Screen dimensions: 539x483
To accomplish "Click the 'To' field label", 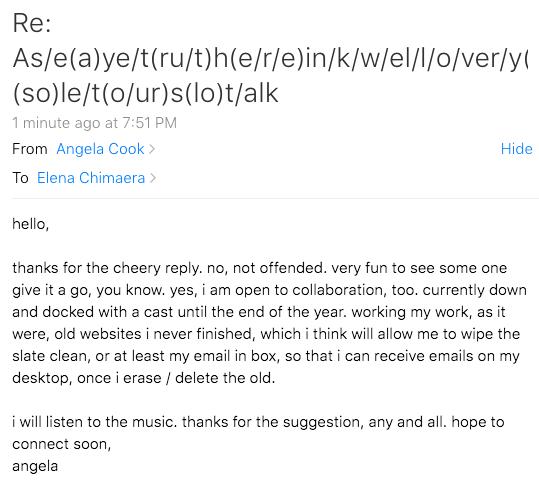I will pyautogui.click(x=20, y=178).
